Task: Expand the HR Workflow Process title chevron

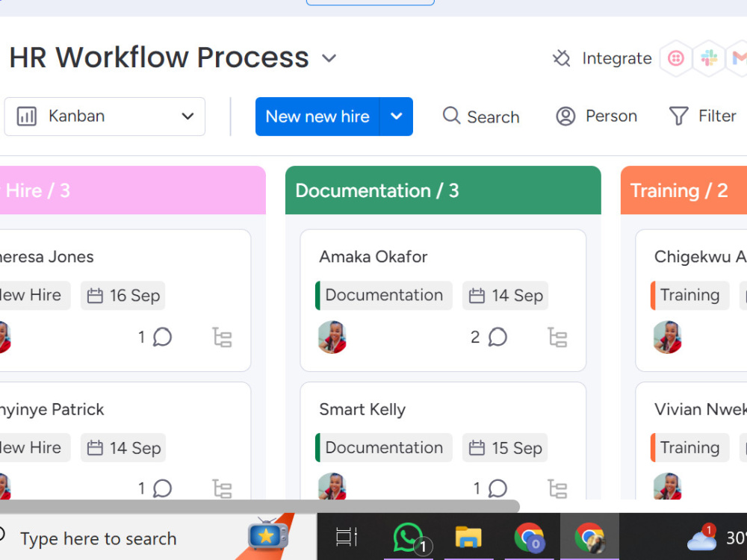Action: pos(329,57)
